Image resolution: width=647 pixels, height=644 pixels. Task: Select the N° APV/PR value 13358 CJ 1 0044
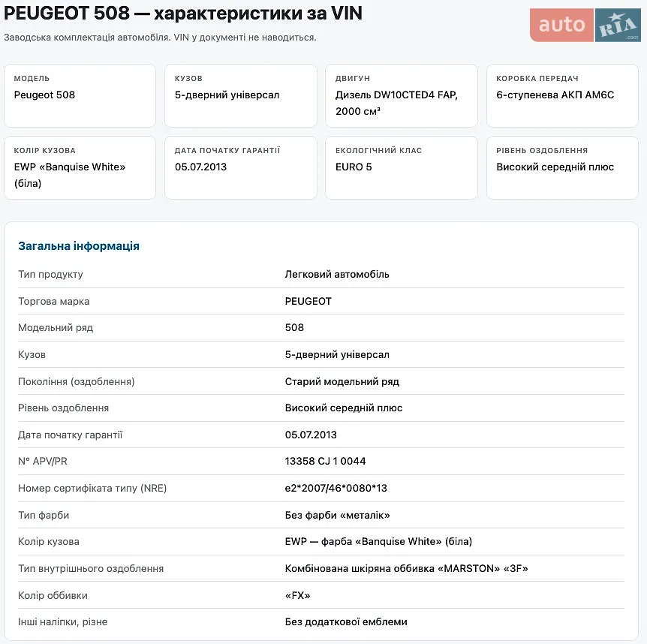pyautogui.click(x=325, y=462)
